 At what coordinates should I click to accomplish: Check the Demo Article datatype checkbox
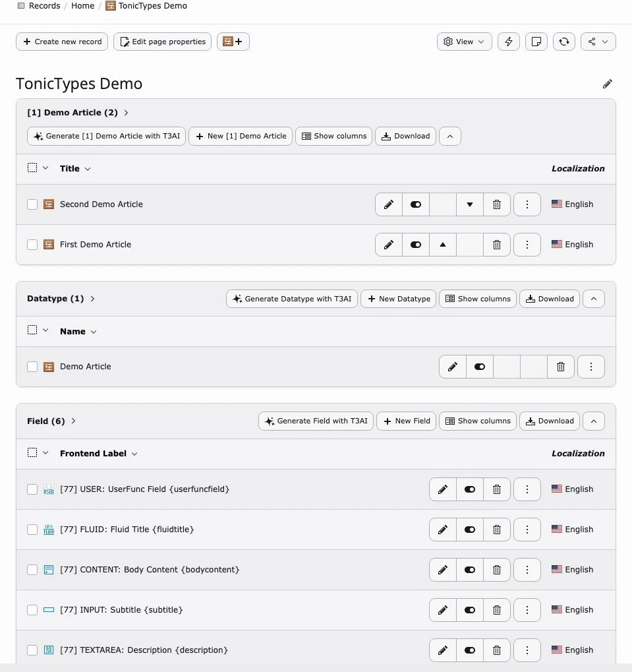click(x=32, y=367)
